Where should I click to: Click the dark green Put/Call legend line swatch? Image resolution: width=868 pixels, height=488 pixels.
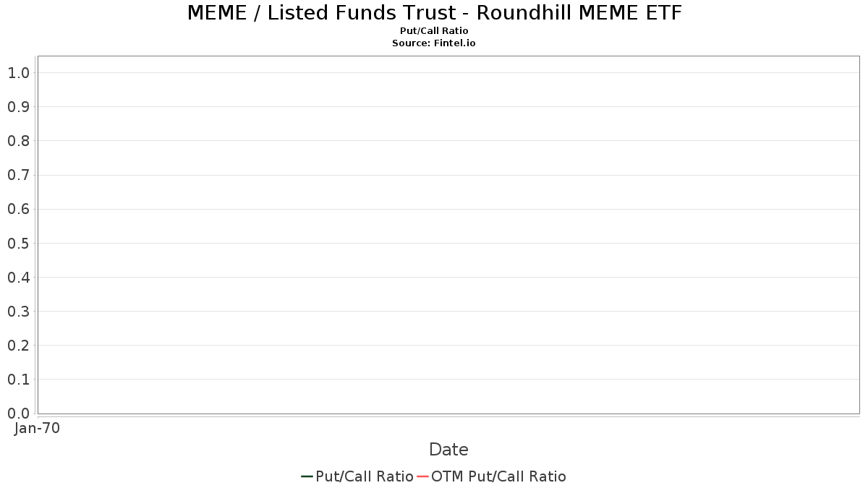tap(307, 476)
